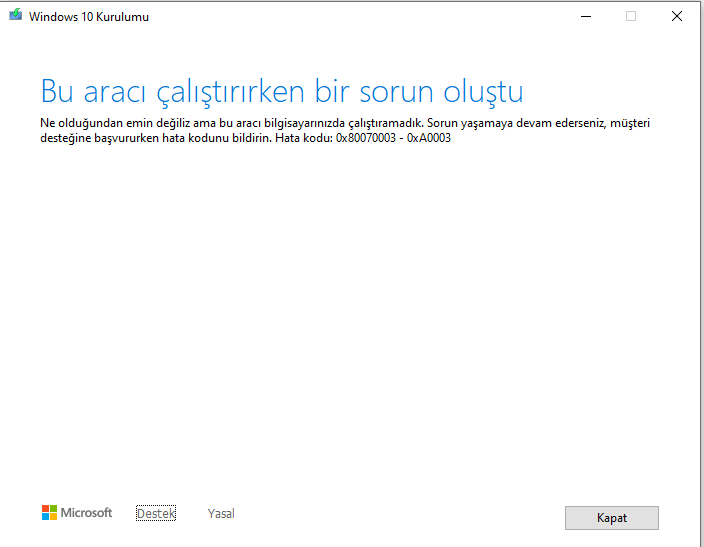Open the Yasal link
Image resolution: width=704 pixels, height=547 pixels.
[x=221, y=513]
